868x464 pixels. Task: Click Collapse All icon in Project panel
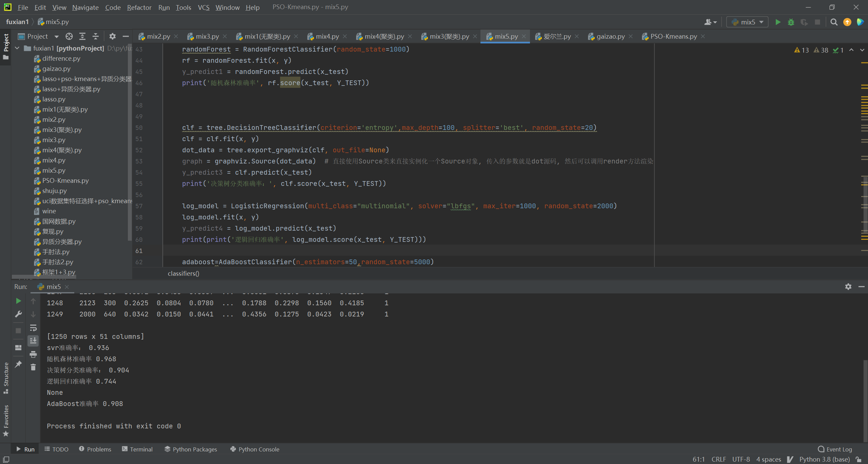click(96, 36)
